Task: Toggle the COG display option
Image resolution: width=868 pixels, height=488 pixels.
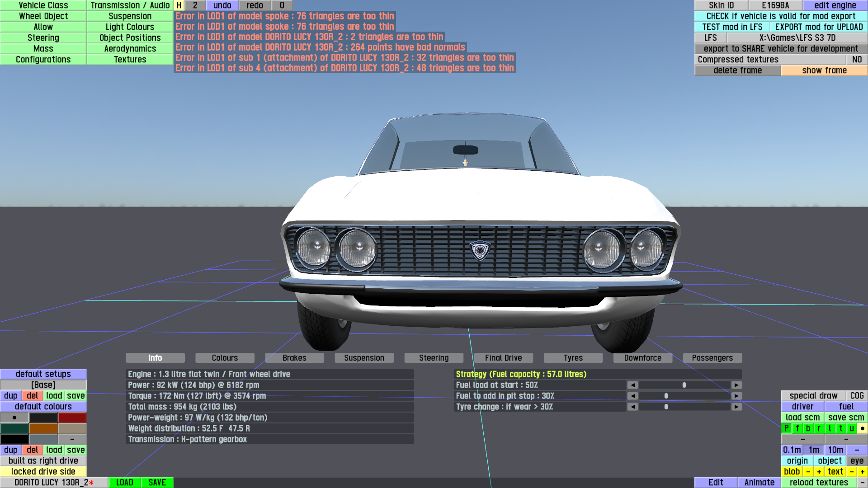Action: point(856,396)
